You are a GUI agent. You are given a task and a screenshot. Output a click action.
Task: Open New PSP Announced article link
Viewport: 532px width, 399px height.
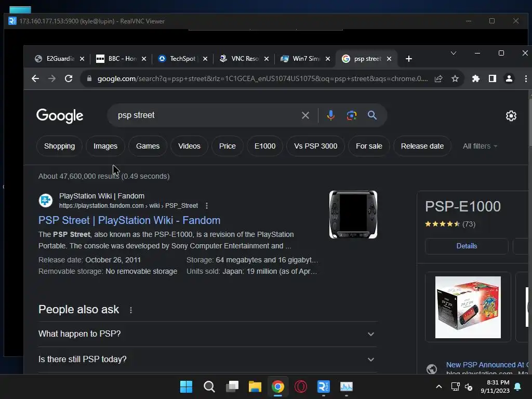(487, 365)
